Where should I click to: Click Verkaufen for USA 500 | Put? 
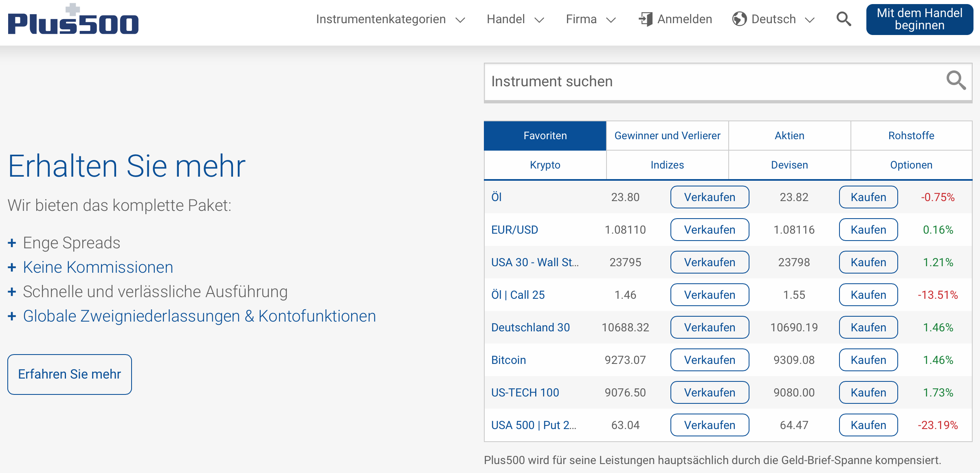pyautogui.click(x=710, y=425)
